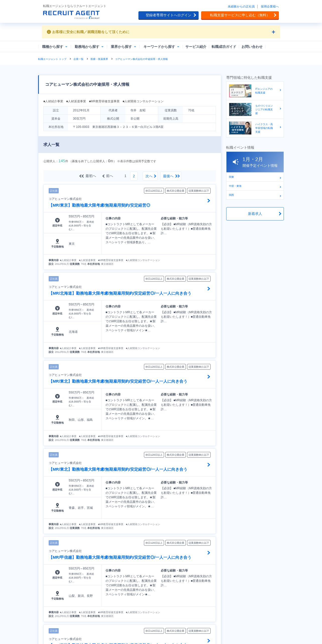This screenshot has width=322, height=644.
Task: Open 採用企業様へ link
Action: [270, 7]
